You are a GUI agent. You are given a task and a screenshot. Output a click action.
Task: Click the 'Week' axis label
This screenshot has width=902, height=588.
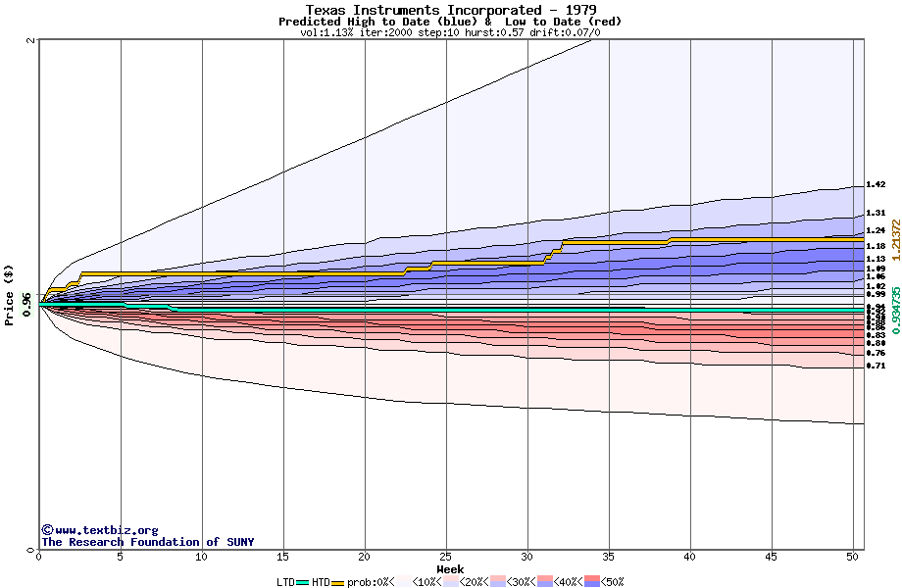tap(450, 569)
